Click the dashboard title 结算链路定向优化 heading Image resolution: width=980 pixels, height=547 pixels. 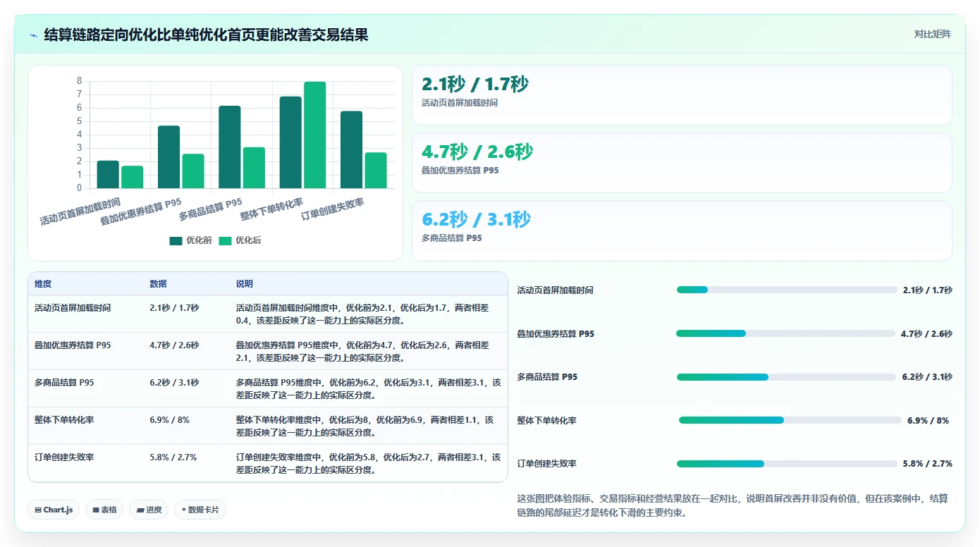206,35
